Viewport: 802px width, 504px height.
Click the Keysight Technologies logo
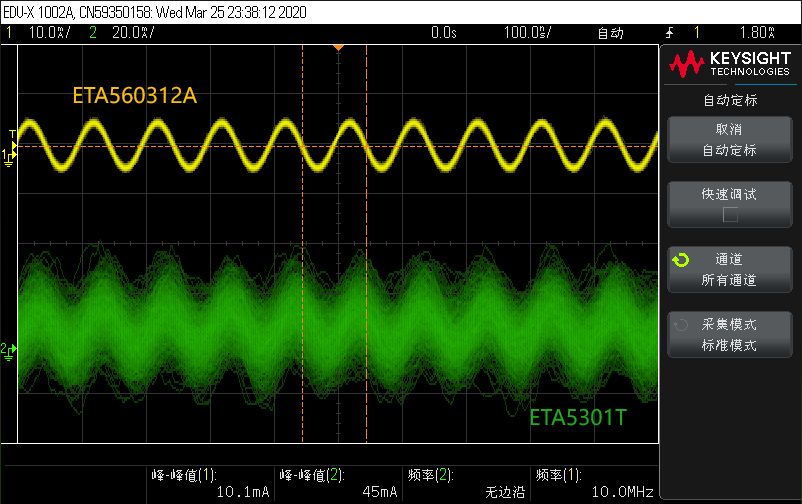click(730, 65)
